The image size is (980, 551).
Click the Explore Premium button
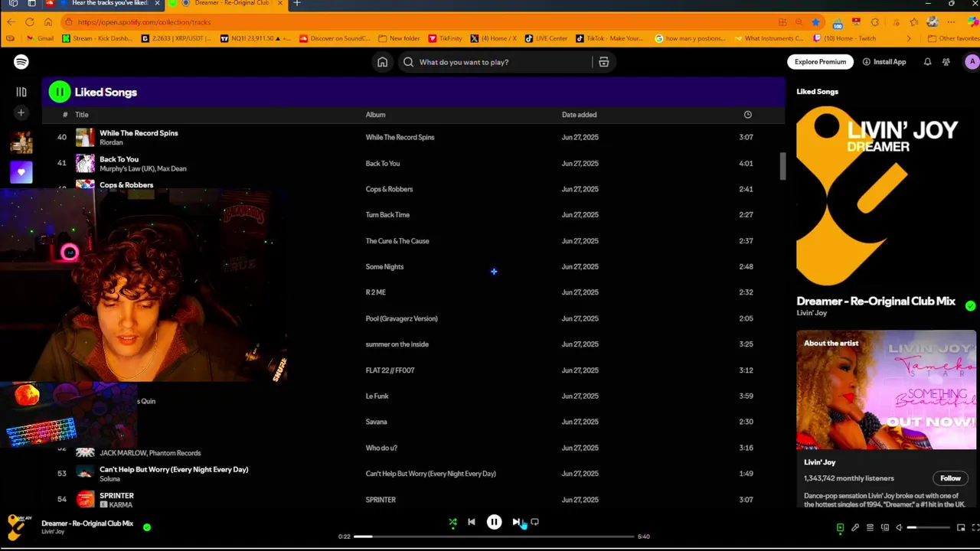point(820,62)
